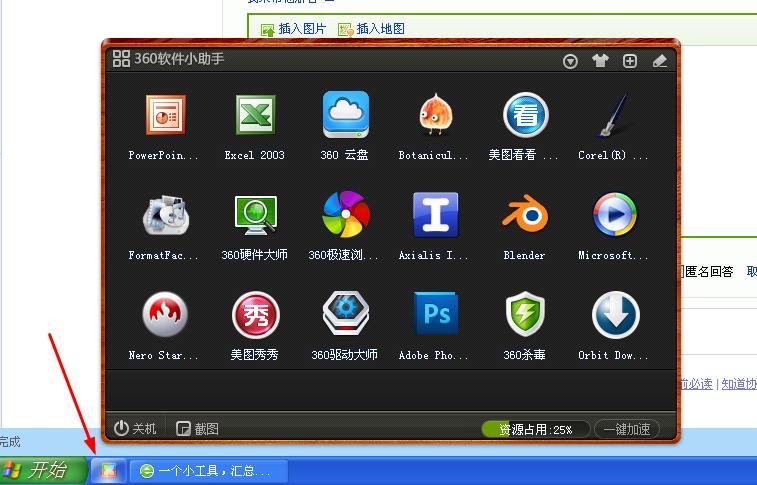Screen dimensions: 757x485
Task: Open the 开始 Start button
Action: pos(43,470)
